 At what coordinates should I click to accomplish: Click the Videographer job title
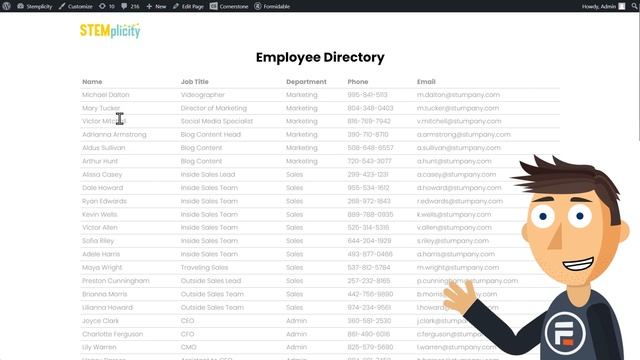202,95
